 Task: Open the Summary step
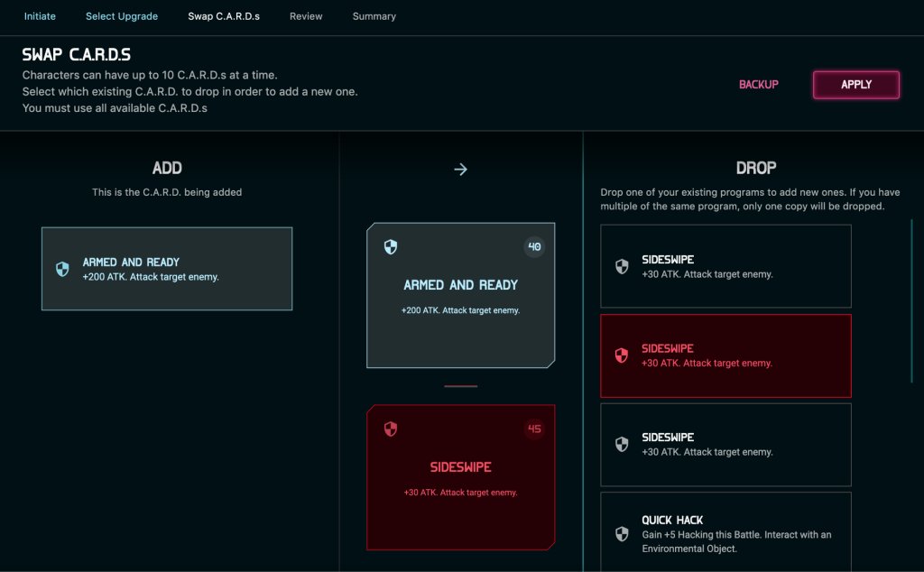tap(374, 16)
